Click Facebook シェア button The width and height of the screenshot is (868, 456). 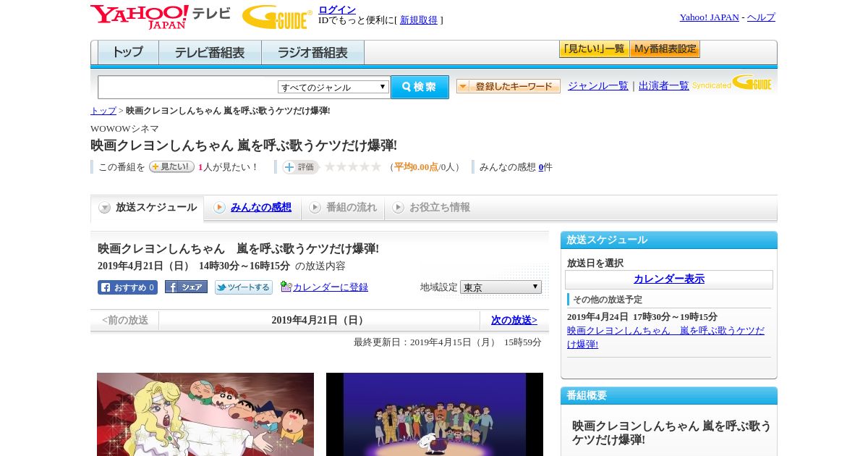click(186, 287)
